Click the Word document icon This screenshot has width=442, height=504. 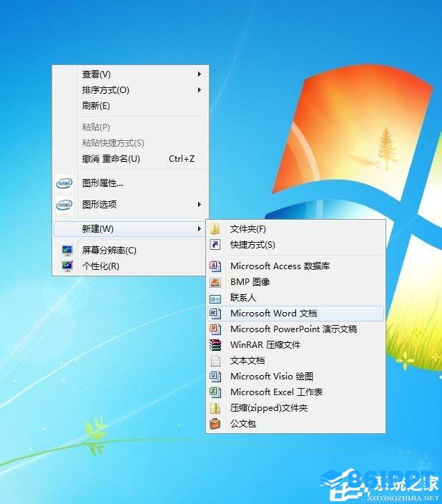[215, 314]
